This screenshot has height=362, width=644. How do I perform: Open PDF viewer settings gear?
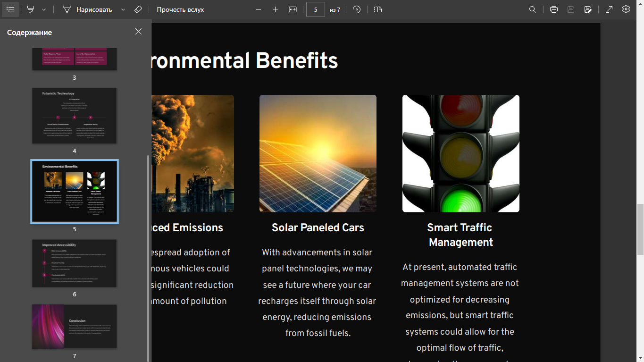626,9
